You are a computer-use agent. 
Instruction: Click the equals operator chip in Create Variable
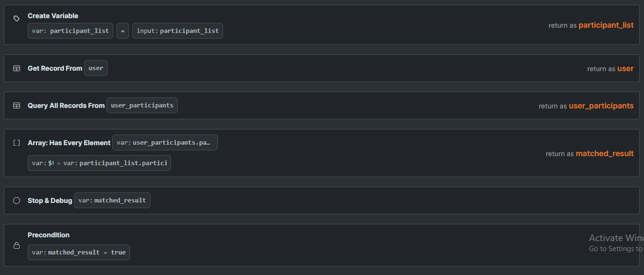[x=123, y=31]
